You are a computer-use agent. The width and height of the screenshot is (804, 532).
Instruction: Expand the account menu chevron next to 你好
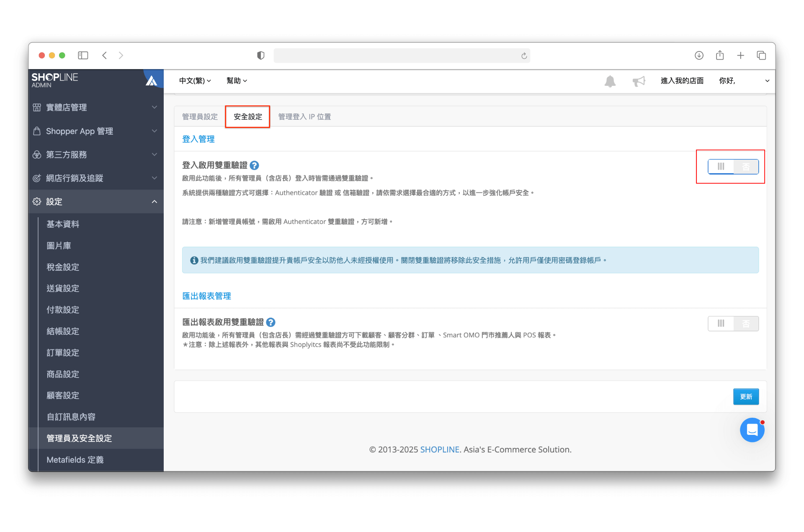(767, 81)
